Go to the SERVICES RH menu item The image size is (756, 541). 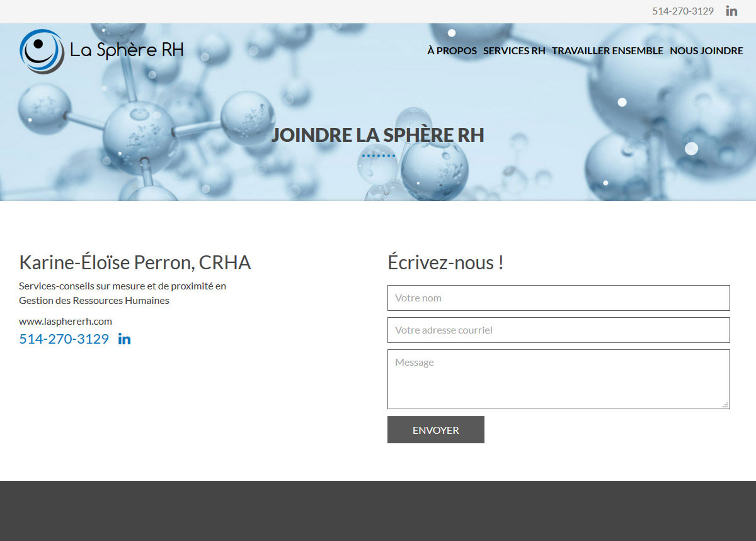point(514,51)
